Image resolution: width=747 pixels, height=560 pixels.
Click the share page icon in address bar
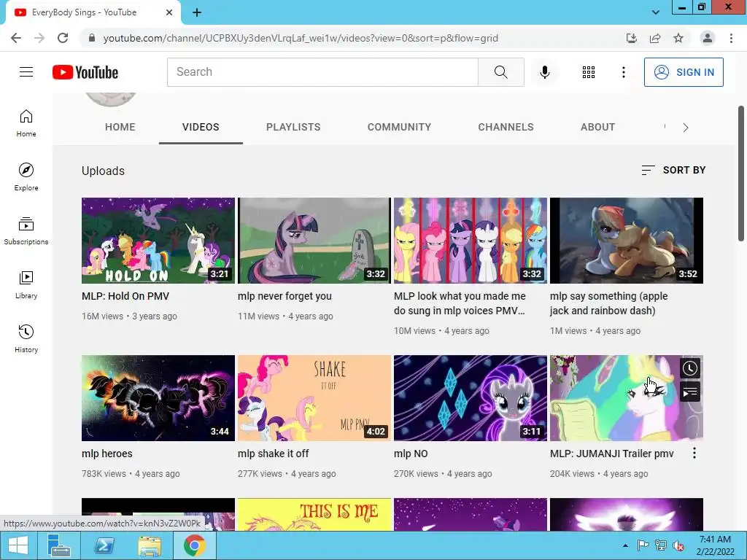point(655,38)
